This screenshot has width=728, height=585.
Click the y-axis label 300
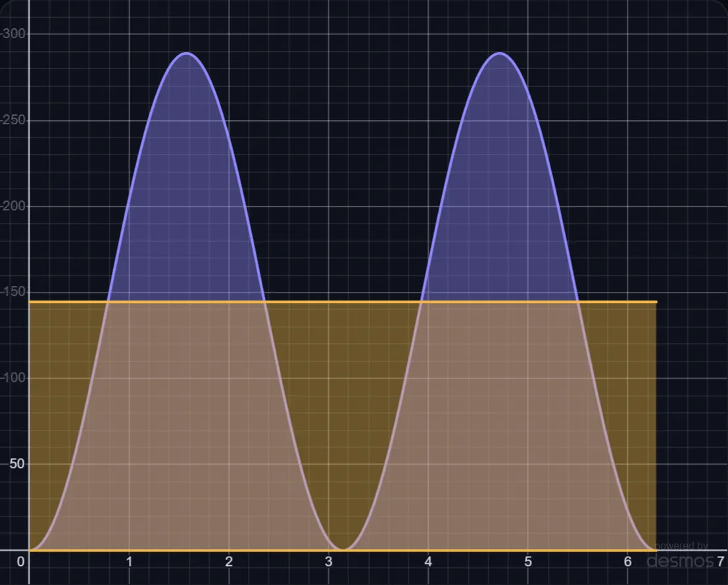tap(13, 34)
